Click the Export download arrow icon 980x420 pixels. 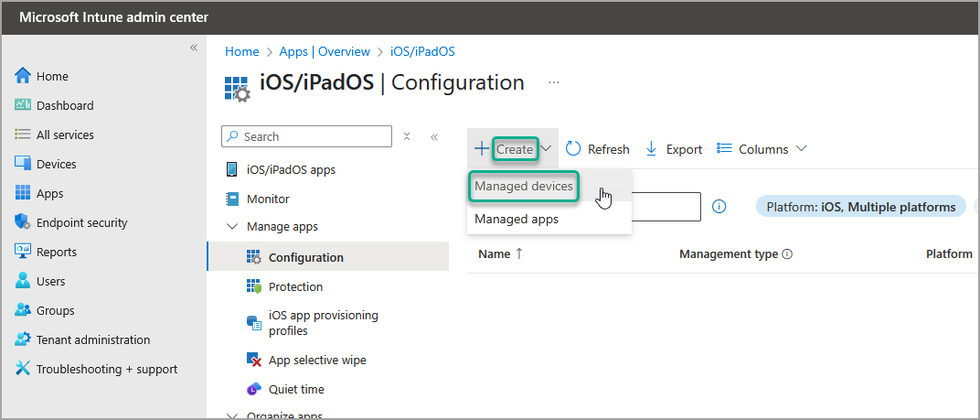click(x=652, y=149)
